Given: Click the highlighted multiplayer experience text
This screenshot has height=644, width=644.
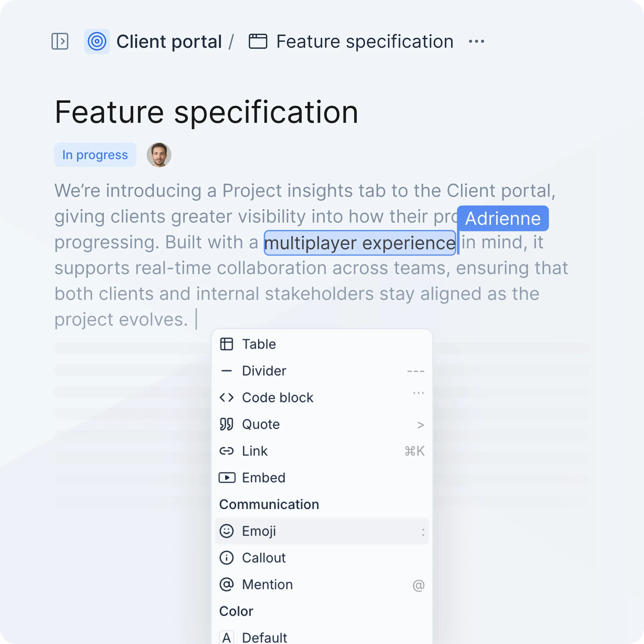Looking at the screenshot, I should click(359, 243).
